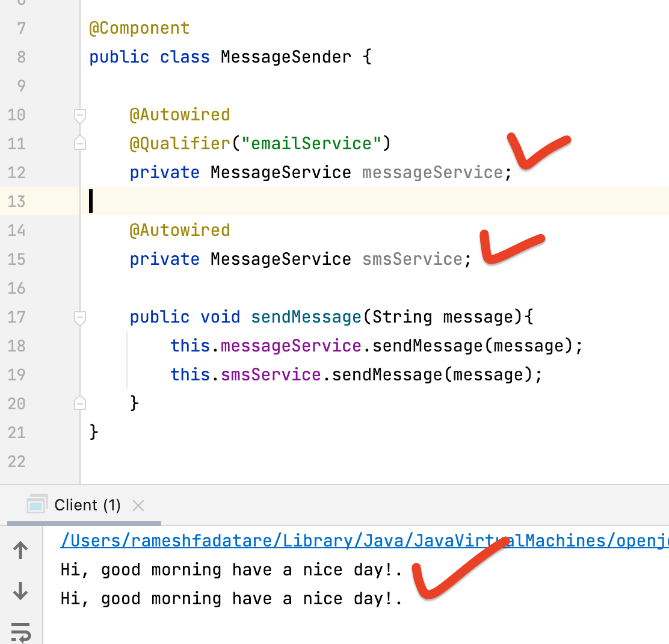Image resolution: width=669 pixels, height=644 pixels.
Task: Click the sendMessage method name on line 17
Action: [x=306, y=317]
